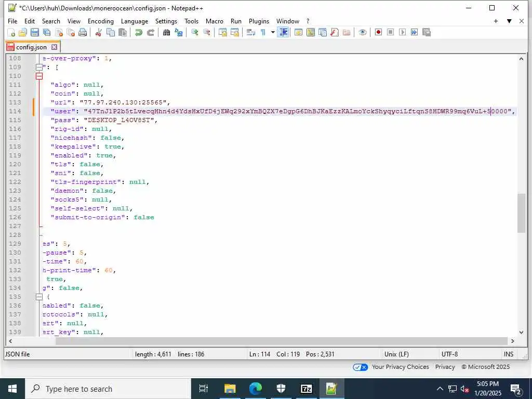
Task: Open the Plugins menu
Action: coord(259,21)
